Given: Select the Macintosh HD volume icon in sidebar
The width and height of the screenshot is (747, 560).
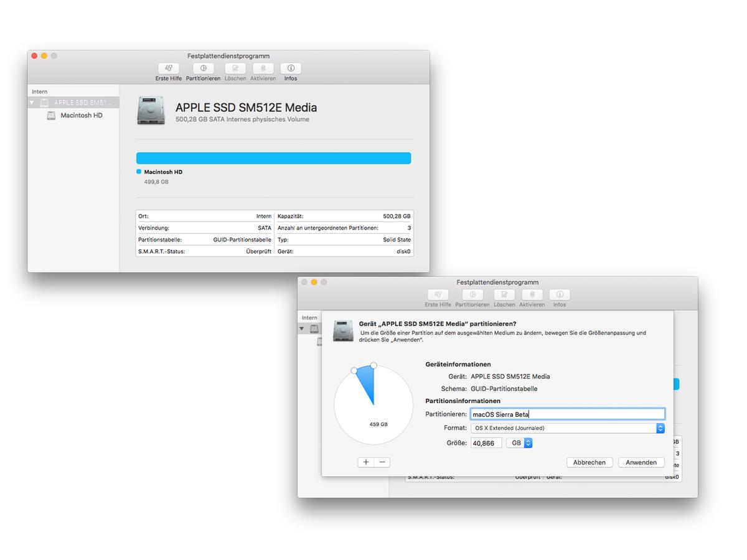Looking at the screenshot, I should click(x=51, y=115).
